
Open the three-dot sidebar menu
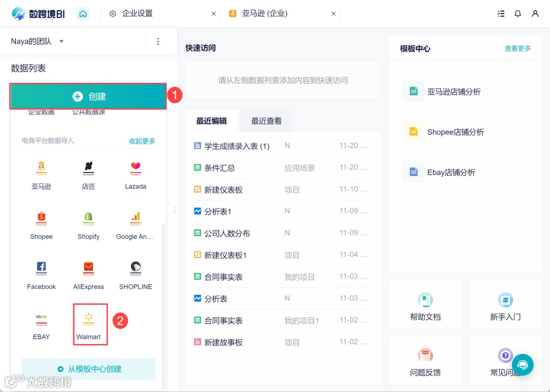coord(158,41)
